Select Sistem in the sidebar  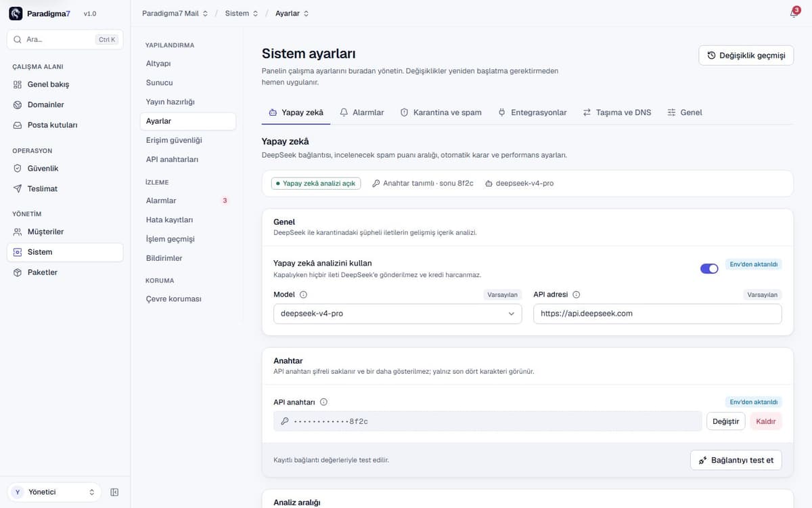(65, 252)
